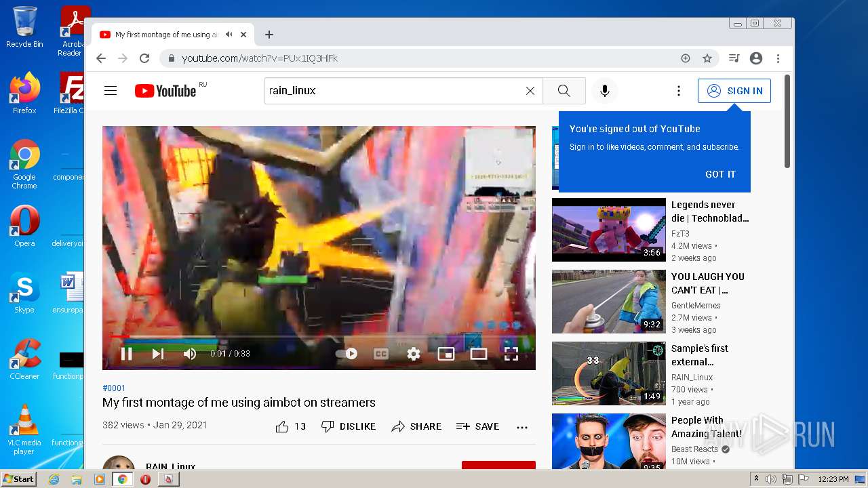Reload the current page
The height and width of the screenshot is (488, 868).
tap(144, 58)
